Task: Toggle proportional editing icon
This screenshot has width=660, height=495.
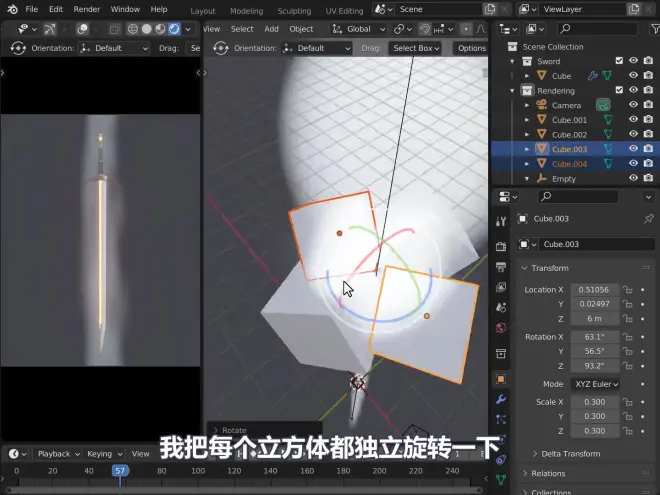Action: pos(466,29)
